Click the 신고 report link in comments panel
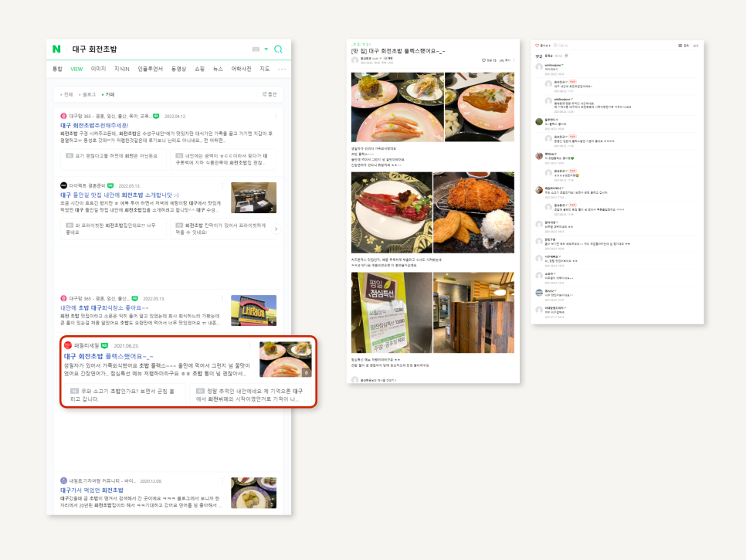This screenshot has height=560, width=746. tap(696, 46)
